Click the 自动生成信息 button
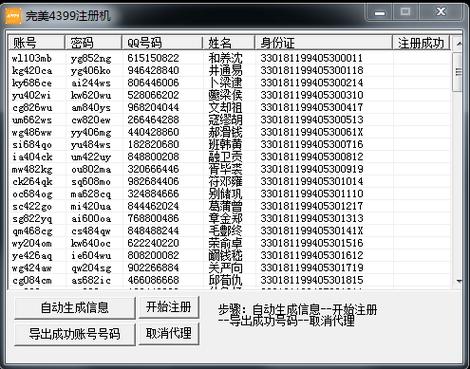 pyautogui.click(x=75, y=307)
